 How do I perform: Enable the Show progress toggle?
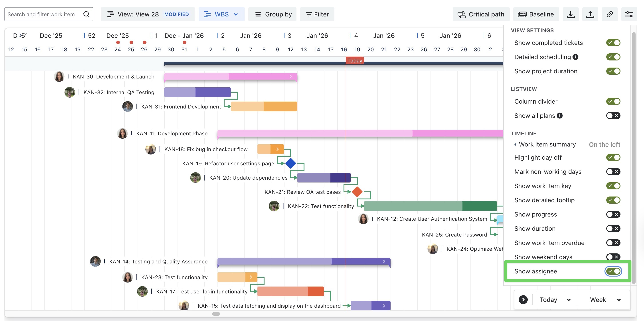(x=613, y=214)
